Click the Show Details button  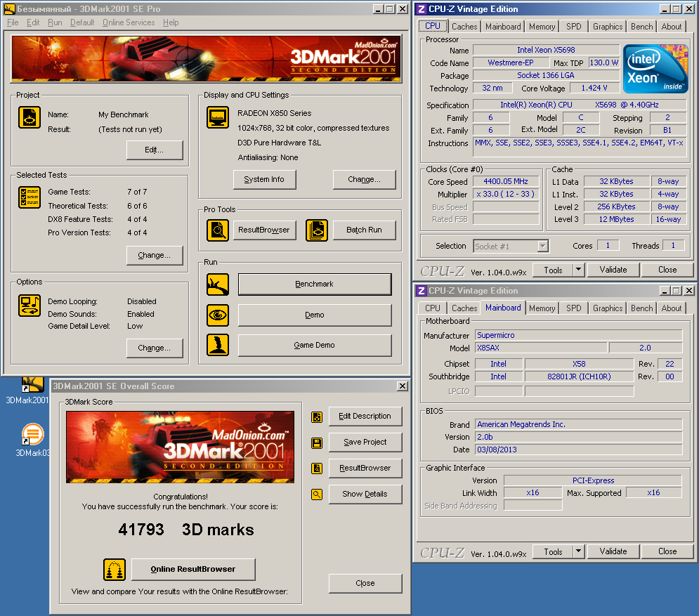365,494
